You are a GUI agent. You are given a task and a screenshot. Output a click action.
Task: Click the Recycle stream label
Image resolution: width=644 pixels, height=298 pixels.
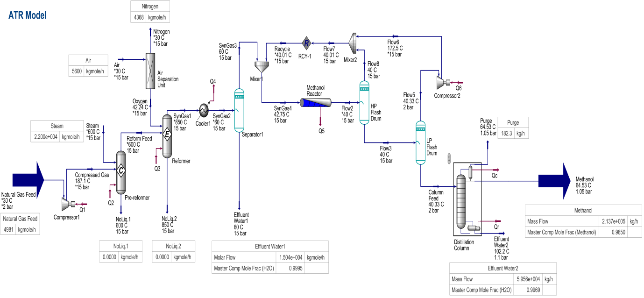point(282,49)
